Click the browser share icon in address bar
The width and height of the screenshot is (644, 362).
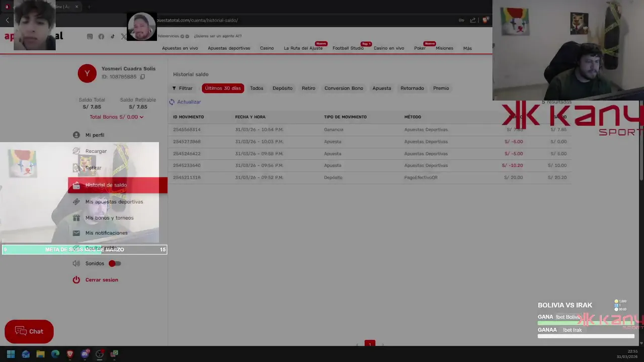pos(473,20)
